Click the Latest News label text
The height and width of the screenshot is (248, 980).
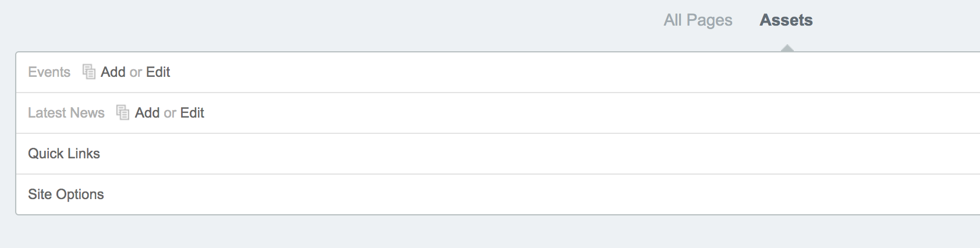(66, 112)
